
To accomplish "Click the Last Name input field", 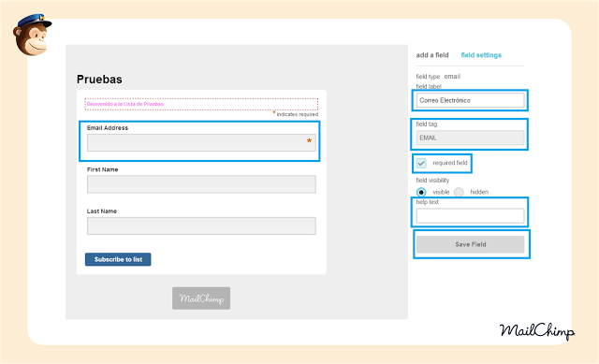I will tap(201, 226).
